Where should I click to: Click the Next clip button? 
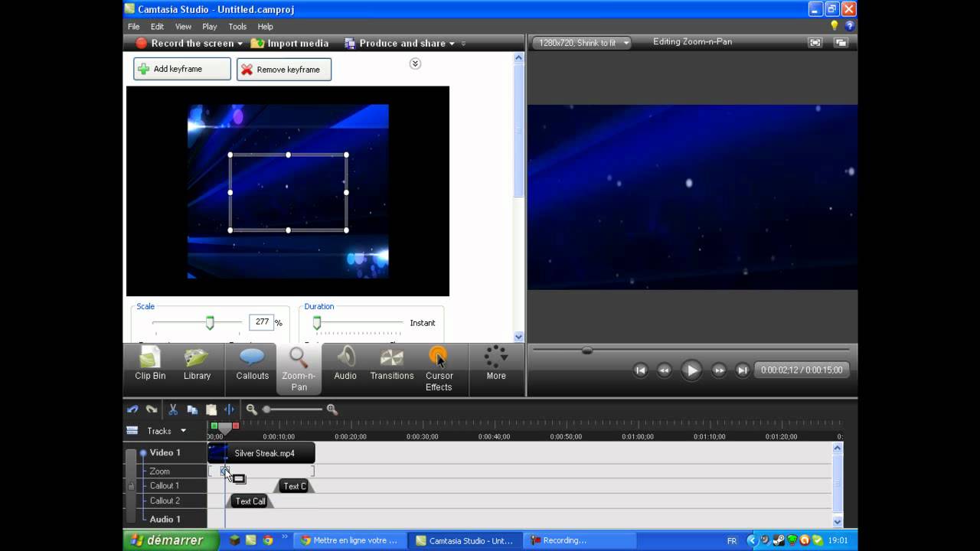tap(742, 370)
